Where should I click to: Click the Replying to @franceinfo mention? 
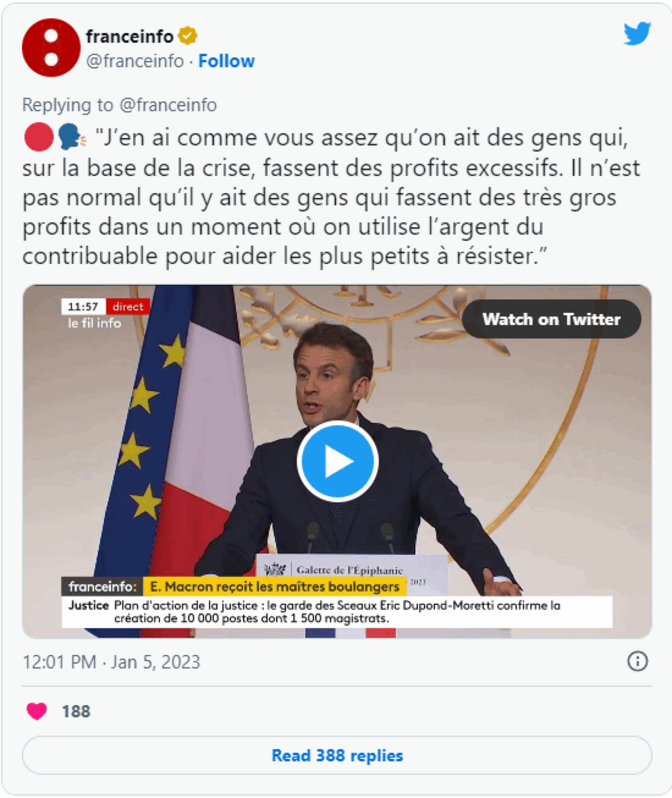119,105
